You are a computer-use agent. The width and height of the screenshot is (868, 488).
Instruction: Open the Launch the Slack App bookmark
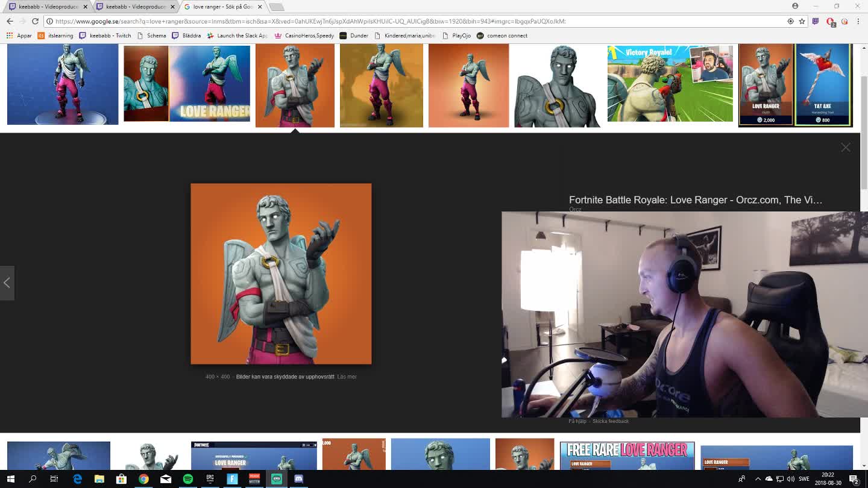[x=237, y=36]
